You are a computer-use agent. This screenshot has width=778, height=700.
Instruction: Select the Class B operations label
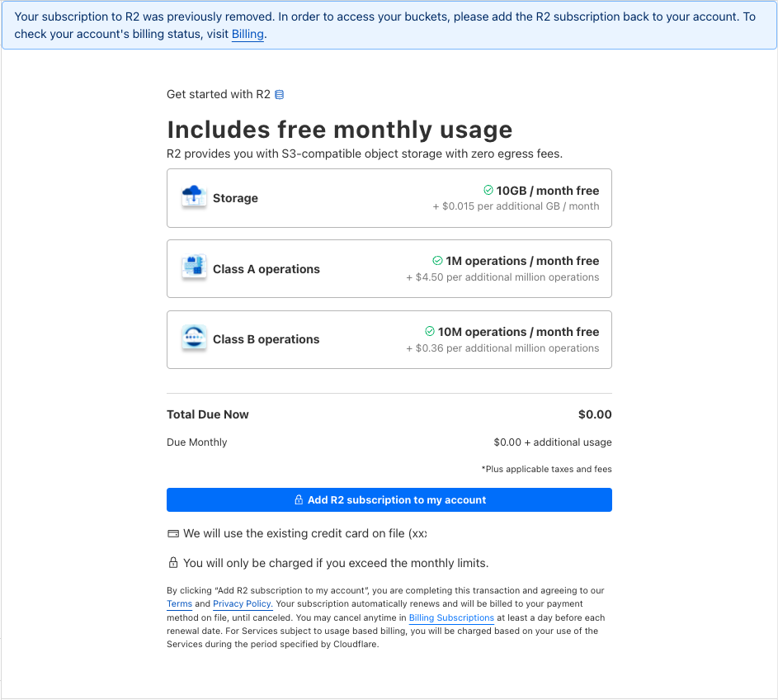pyautogui.click(x=266, y=339)
